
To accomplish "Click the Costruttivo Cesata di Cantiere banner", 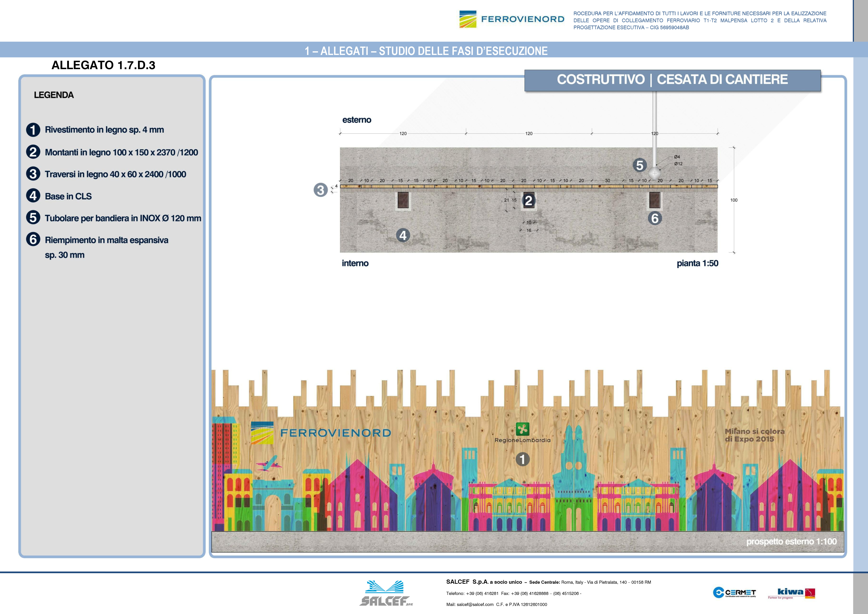I will pos(672,80).
